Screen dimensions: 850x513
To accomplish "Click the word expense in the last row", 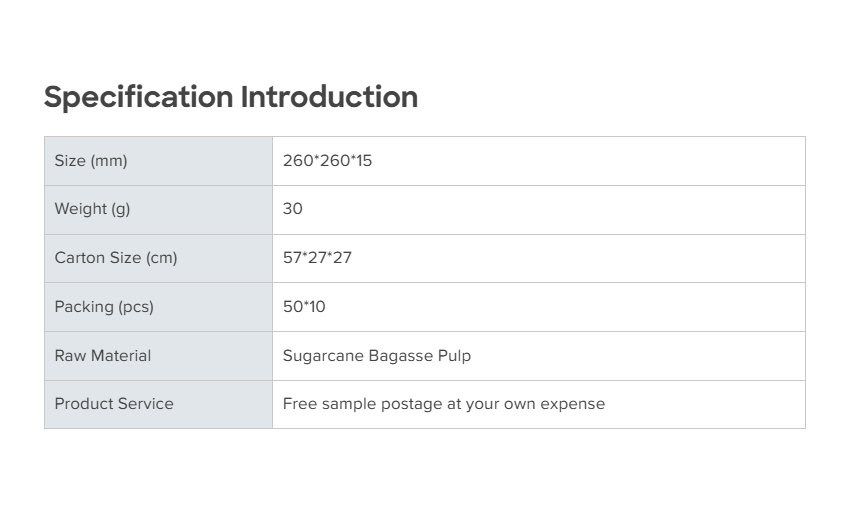I will point(572,404).
